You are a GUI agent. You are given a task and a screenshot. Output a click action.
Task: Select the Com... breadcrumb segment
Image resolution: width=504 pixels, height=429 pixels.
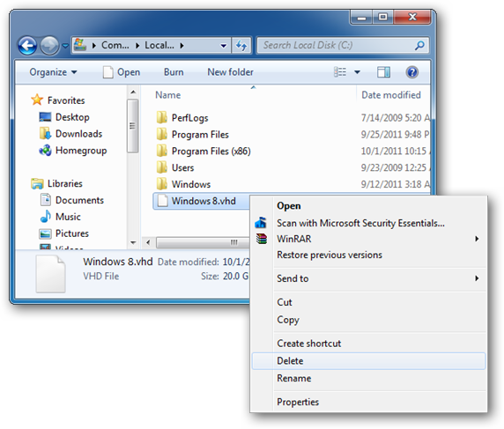115,45
